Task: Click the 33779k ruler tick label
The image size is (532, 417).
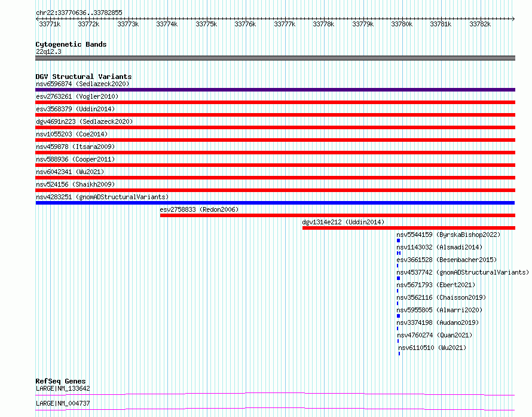Action: pyautogui.click(x=363, y=24)
